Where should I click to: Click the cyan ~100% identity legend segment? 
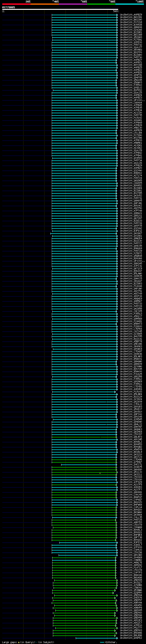(130, 4)
